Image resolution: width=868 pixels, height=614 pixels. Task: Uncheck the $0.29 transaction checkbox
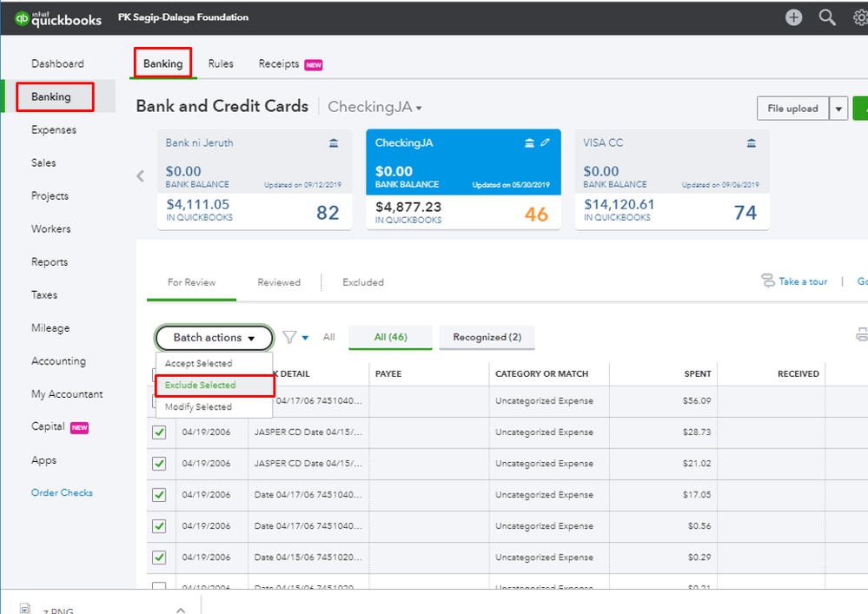point(159,558)
